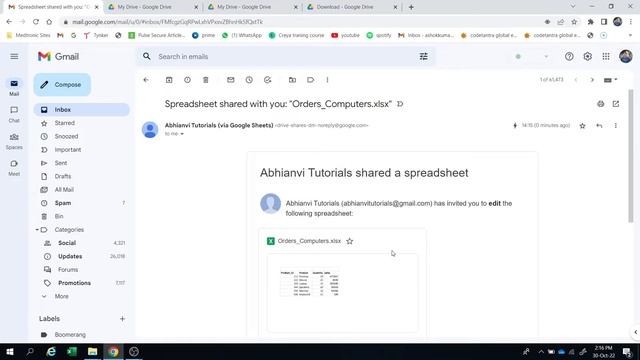Click in the Search in emails field

point(286,56)
